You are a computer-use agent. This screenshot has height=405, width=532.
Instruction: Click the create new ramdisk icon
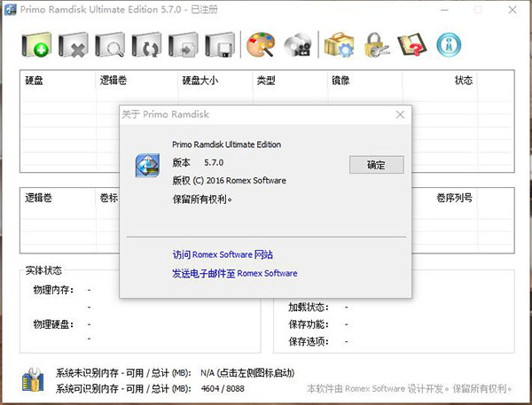(x=36, y=44)
